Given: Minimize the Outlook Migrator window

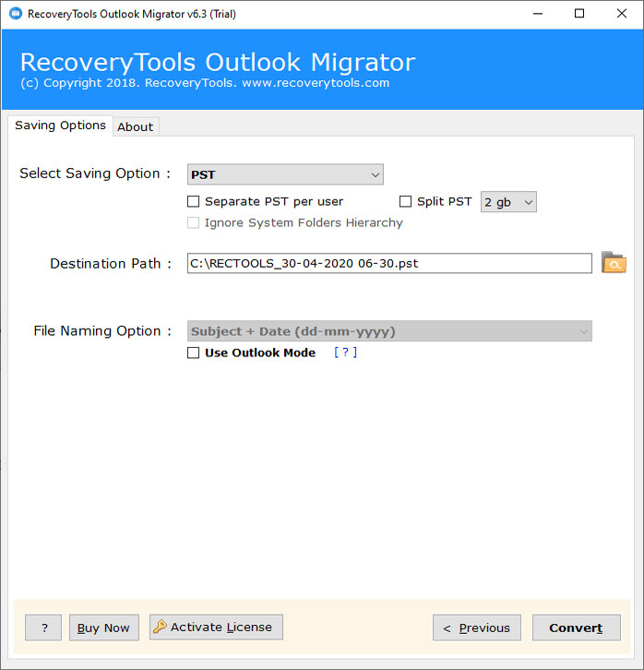Looking at the screenshot, I should 538,14.
